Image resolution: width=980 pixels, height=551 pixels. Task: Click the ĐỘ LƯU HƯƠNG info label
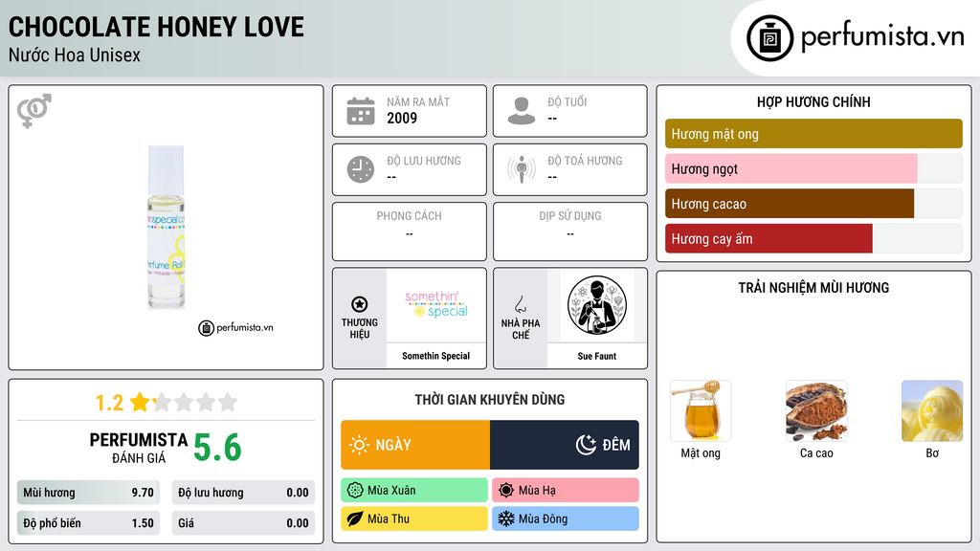[424, 161]
